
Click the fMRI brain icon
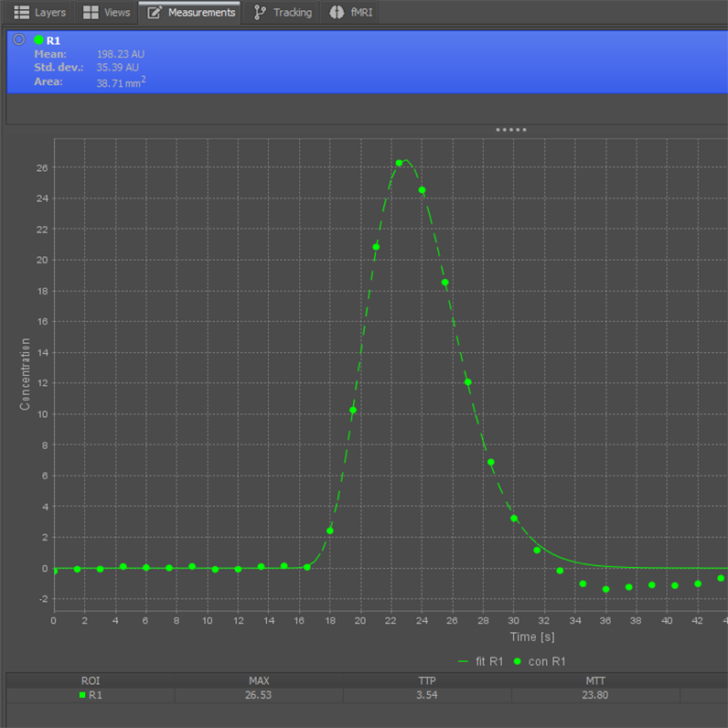(337, 13)
